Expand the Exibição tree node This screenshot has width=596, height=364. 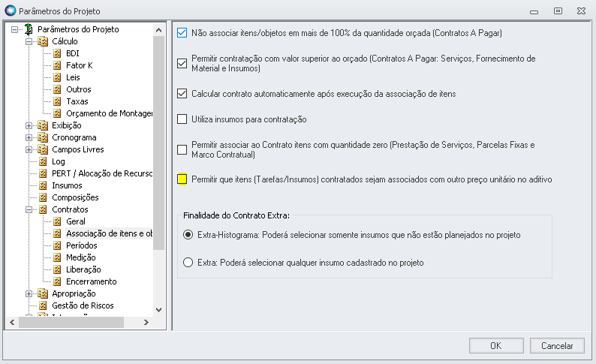pyautogui.click(x=29, y=125)
